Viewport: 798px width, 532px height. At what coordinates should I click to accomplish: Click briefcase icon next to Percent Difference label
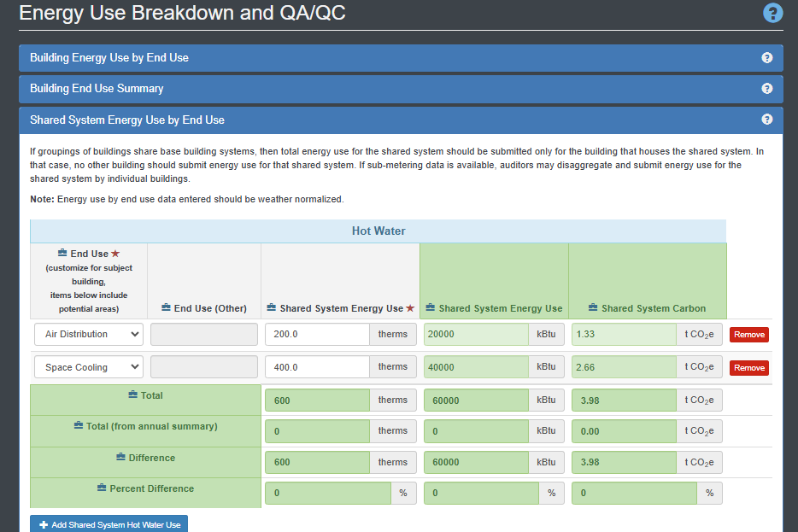point(102,488)
